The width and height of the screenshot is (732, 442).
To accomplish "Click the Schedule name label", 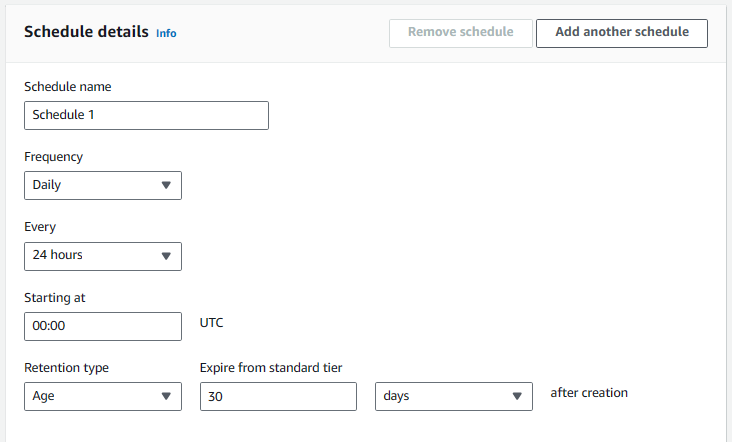I will pos(68,87).
